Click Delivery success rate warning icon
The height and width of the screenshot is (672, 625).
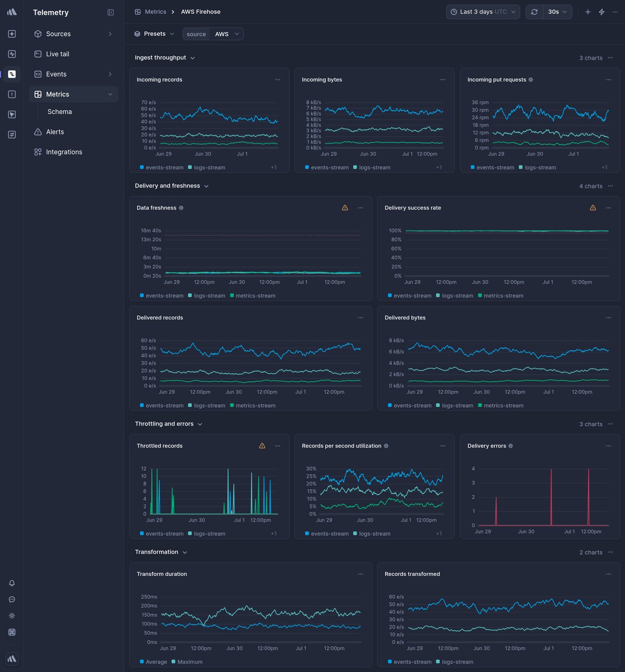tap(593, 208)
